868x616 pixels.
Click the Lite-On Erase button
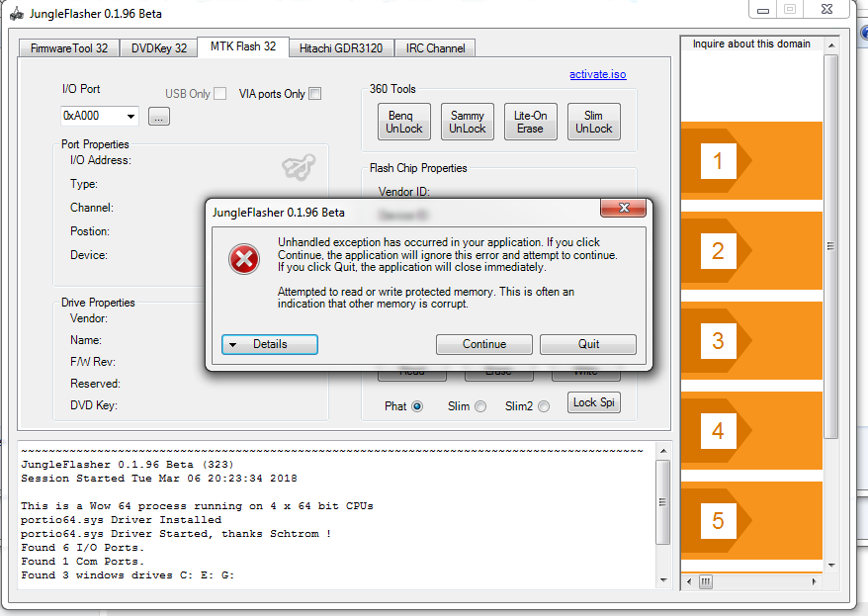click(530, 122)
